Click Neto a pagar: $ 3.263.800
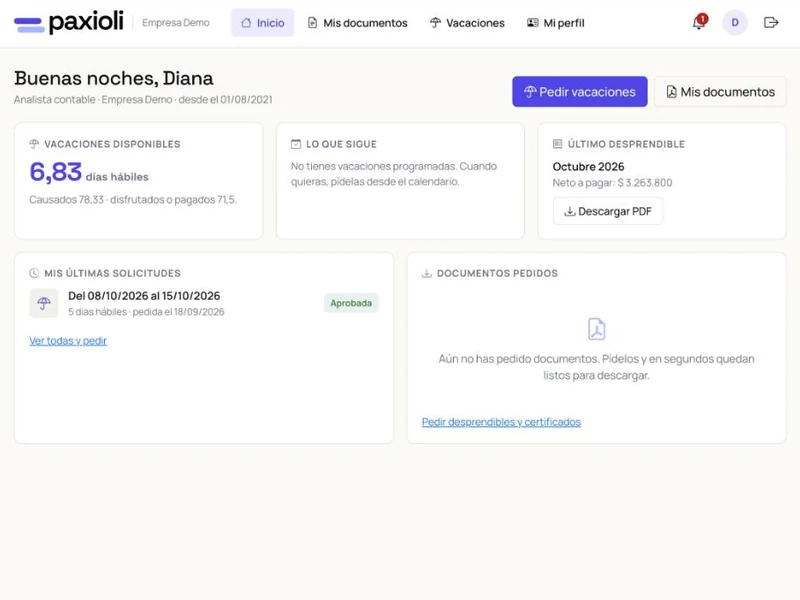Screen dimensions: 800x600 [x=612, y=183]
